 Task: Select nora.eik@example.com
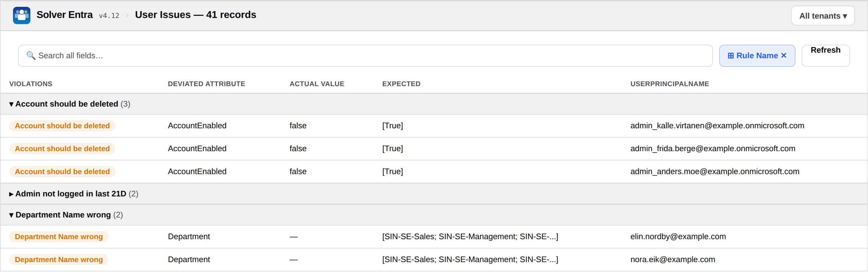point(673,259)
